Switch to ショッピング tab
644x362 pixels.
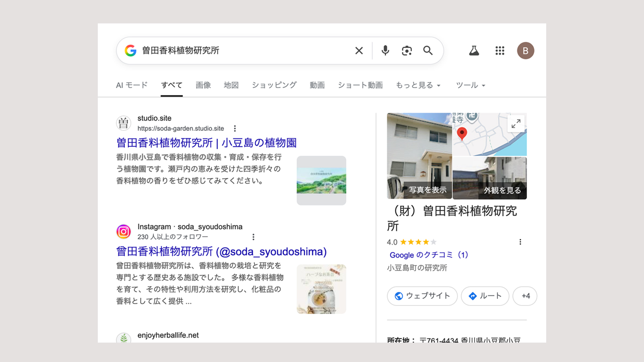click(274, 85)
